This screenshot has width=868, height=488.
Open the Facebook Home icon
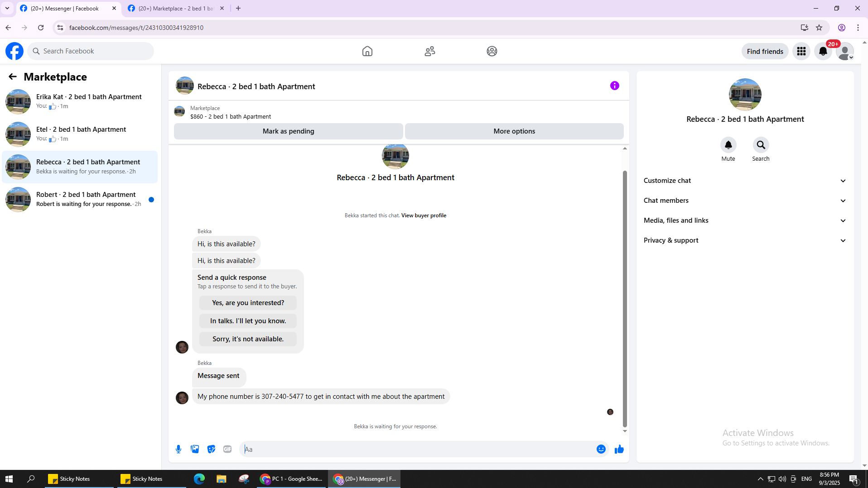pos(367,51)
